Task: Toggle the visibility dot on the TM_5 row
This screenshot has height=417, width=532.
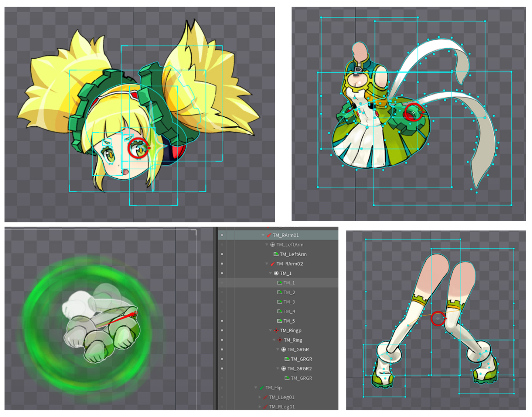Action: click(x=222, y=321)
